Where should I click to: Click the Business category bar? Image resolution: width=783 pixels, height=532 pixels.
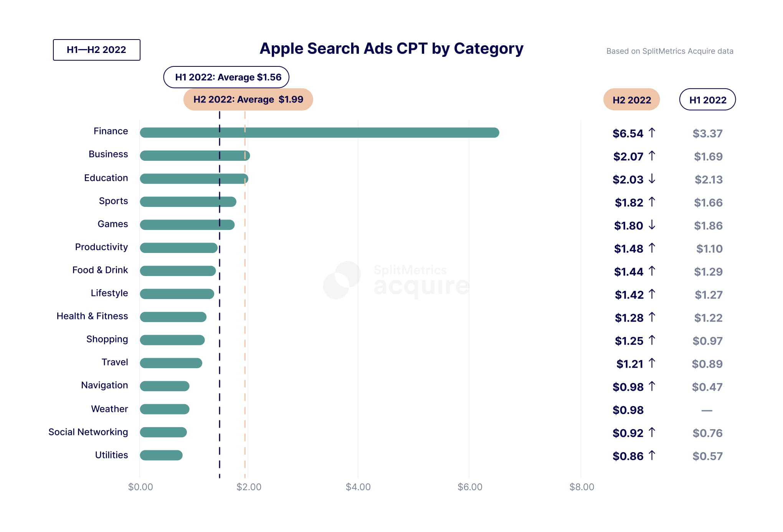(x=195, y=156)
